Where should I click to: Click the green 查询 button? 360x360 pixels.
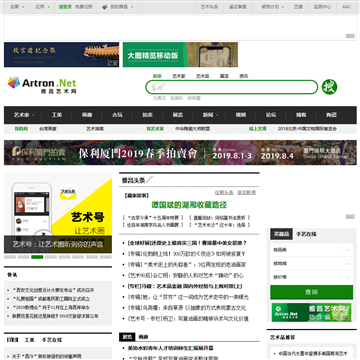[x=312, y=292]
